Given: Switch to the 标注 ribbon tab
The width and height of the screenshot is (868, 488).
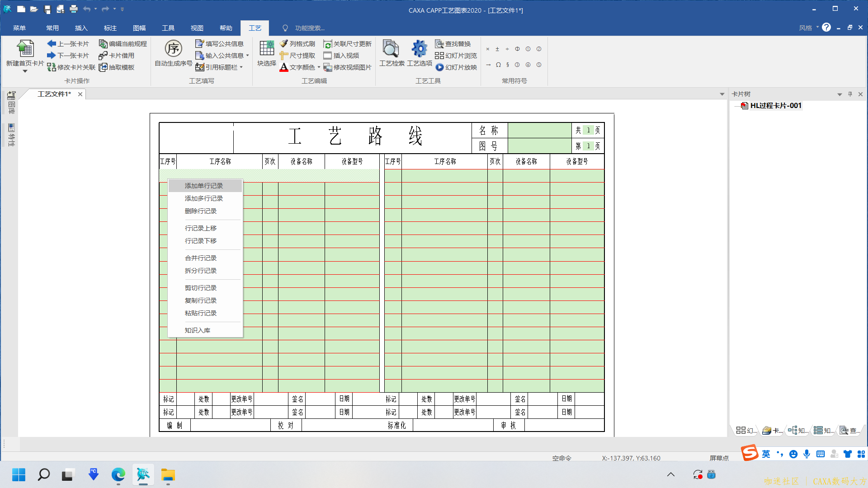Looking at the screenshot, I should click(110, 28).
